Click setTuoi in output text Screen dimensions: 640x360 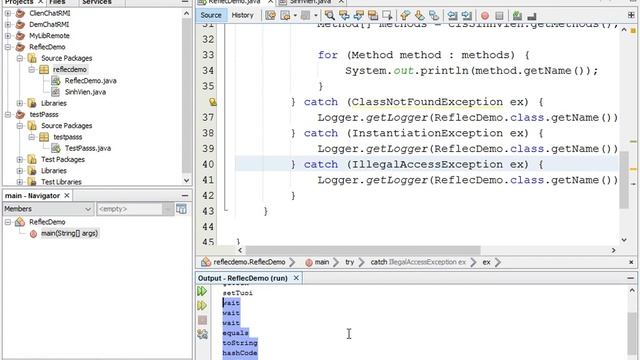[238, 293]
